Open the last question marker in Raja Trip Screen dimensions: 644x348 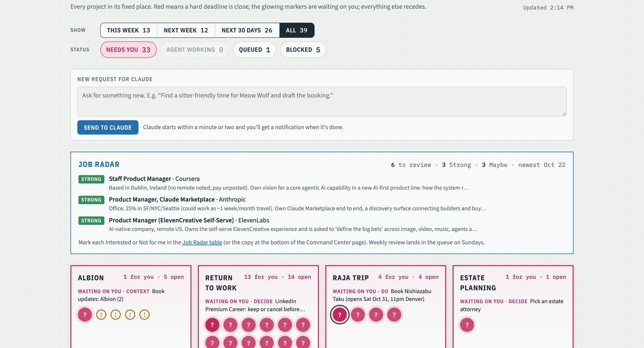click(394, 315)
